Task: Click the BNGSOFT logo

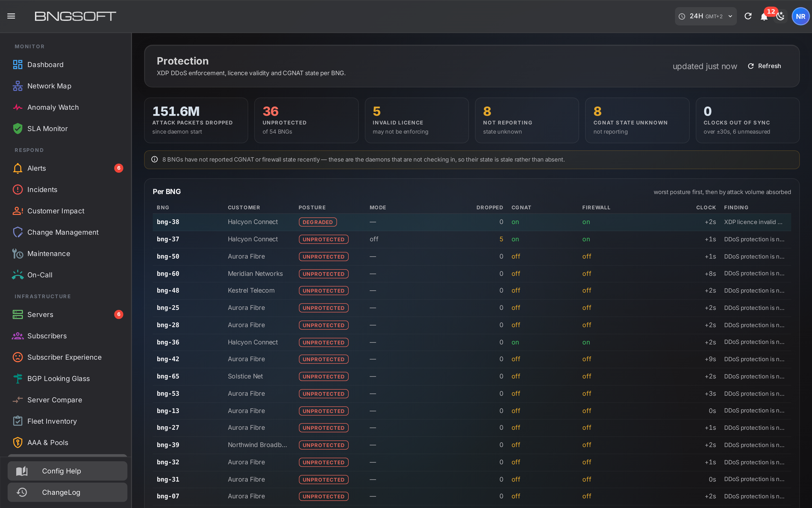Action: click(x=76, y=16)
